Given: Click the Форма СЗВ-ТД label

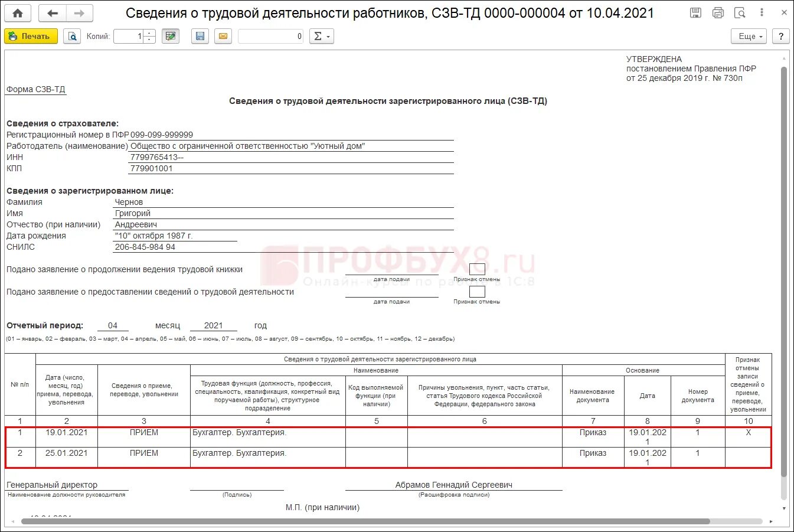Looking at the screenshot, I should 36,89.
